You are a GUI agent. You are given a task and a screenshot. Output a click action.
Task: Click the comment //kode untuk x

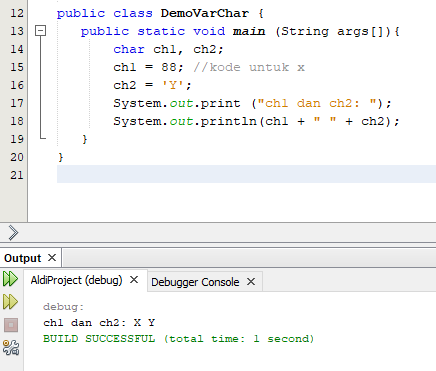pyautogui.click(x=249, y=67)
